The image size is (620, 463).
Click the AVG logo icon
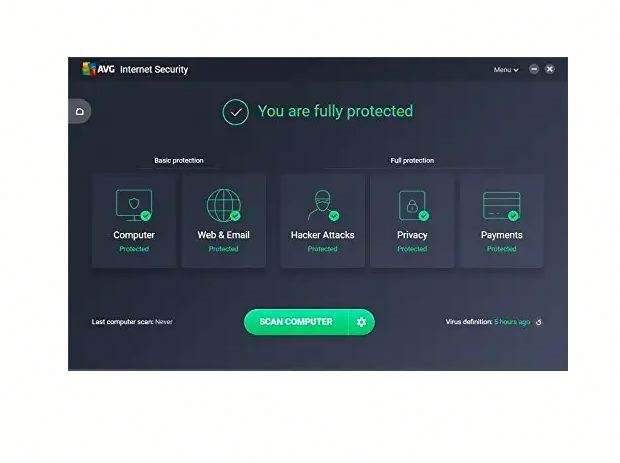89,69
